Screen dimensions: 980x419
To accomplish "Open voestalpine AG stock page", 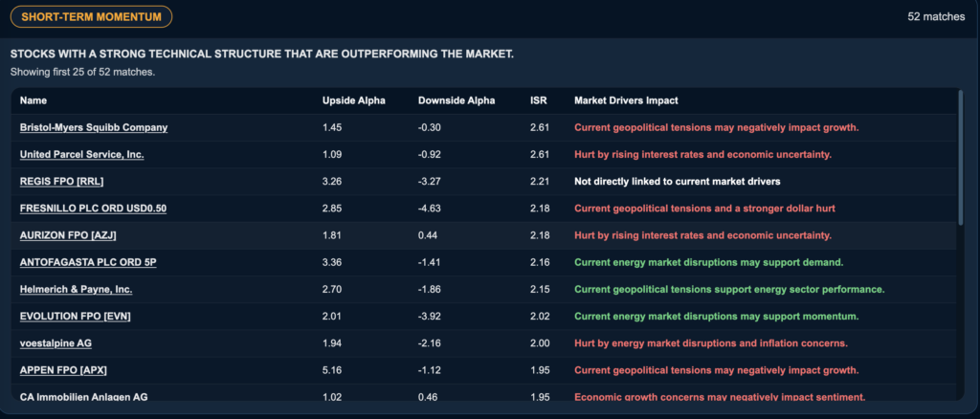I will point(56,343).
